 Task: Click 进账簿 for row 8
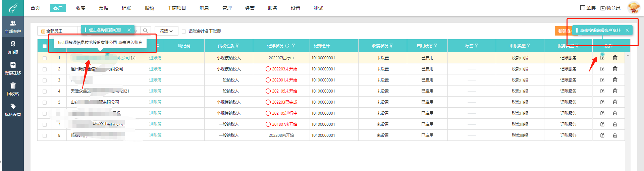click(155, 135)
